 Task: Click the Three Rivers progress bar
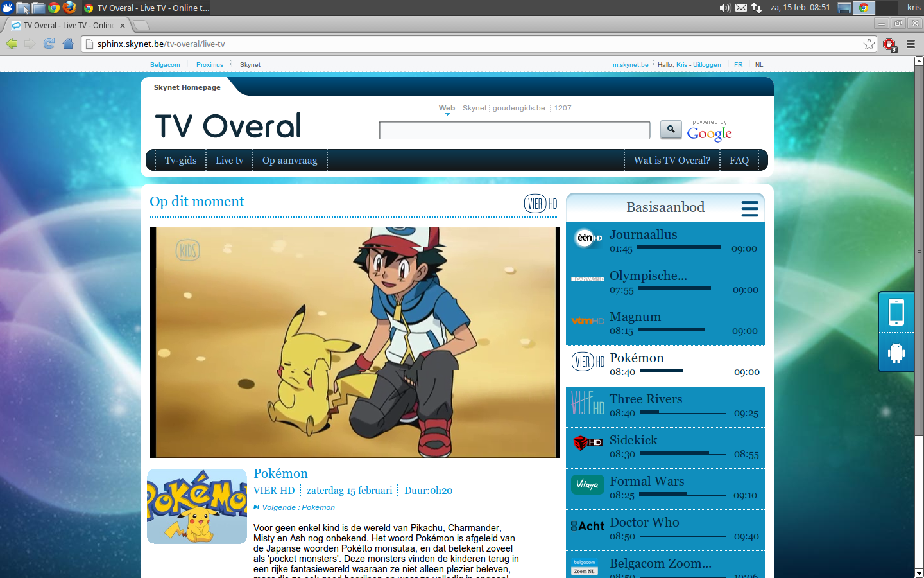(x=683, y=412)
